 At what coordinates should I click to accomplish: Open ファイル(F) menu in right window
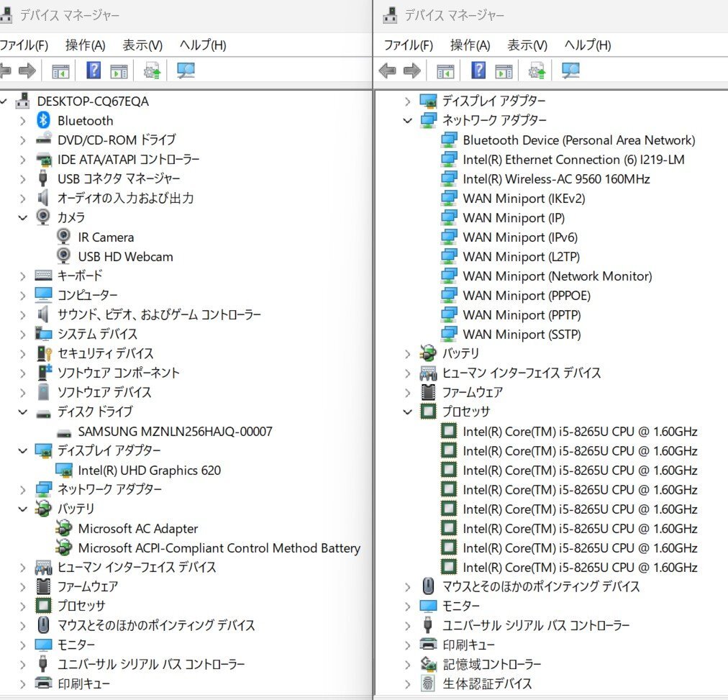(409, 45)
